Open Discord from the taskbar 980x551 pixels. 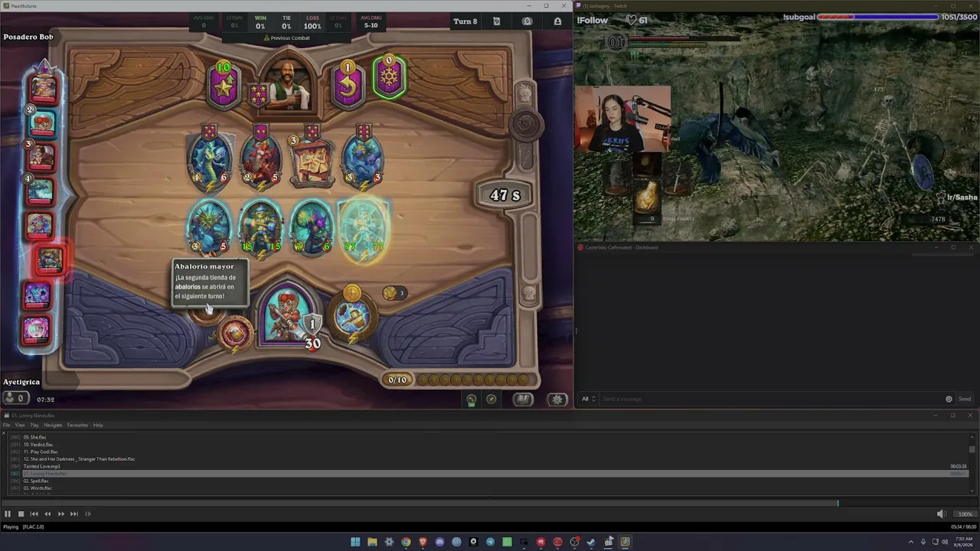439,542
